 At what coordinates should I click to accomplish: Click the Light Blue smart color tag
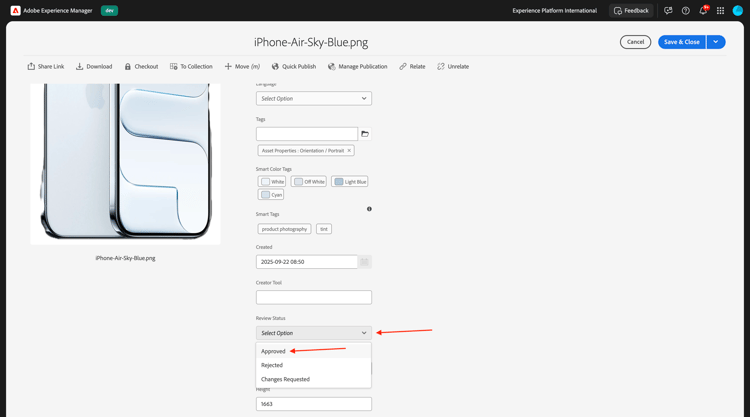pyautogui.click(x=350, y=182)
